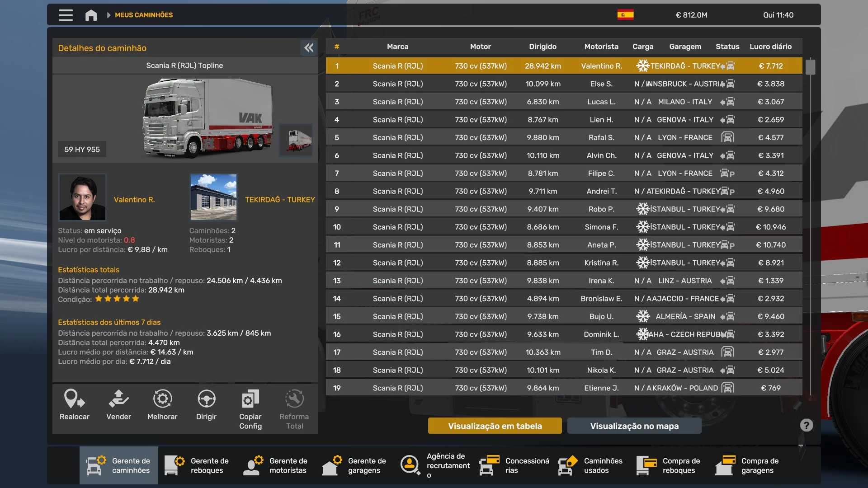The height and width of the screenshot is (488, 868).
Task: Go to the home screen icon
Action: [x=91, y=15]
